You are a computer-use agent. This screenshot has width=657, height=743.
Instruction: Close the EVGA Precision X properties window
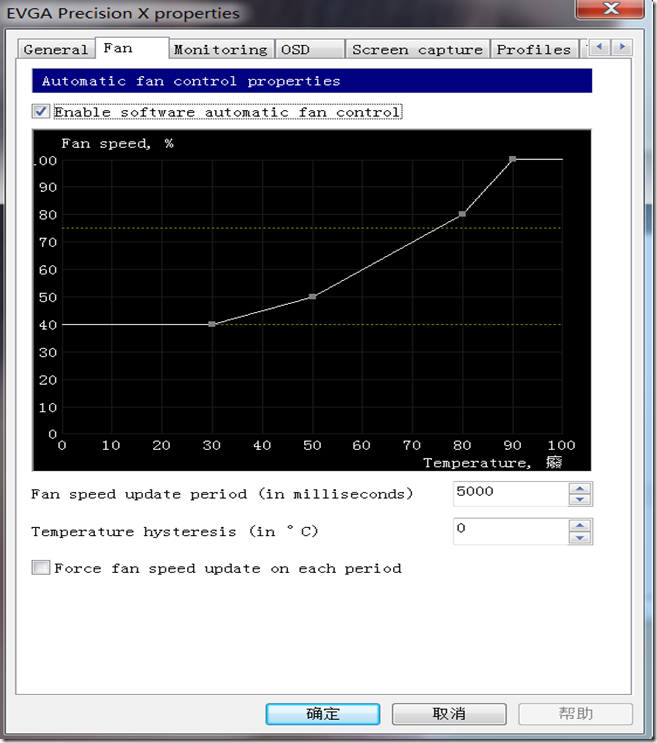click(x=610, y=9)
